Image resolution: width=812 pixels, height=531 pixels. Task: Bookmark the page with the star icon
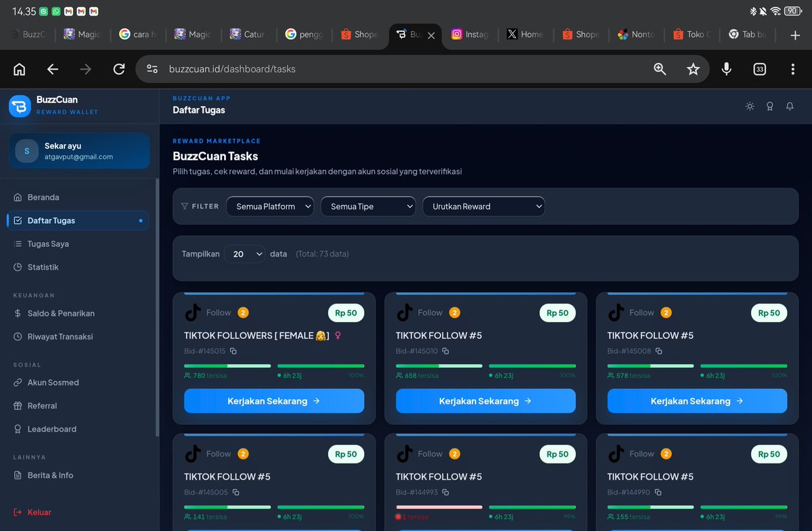click(x=693, y=69)
